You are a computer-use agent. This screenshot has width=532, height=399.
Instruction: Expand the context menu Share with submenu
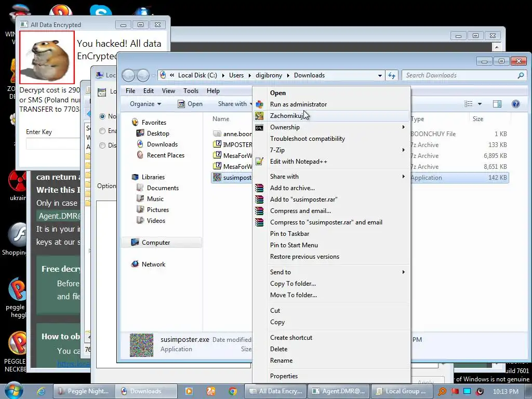403,177
